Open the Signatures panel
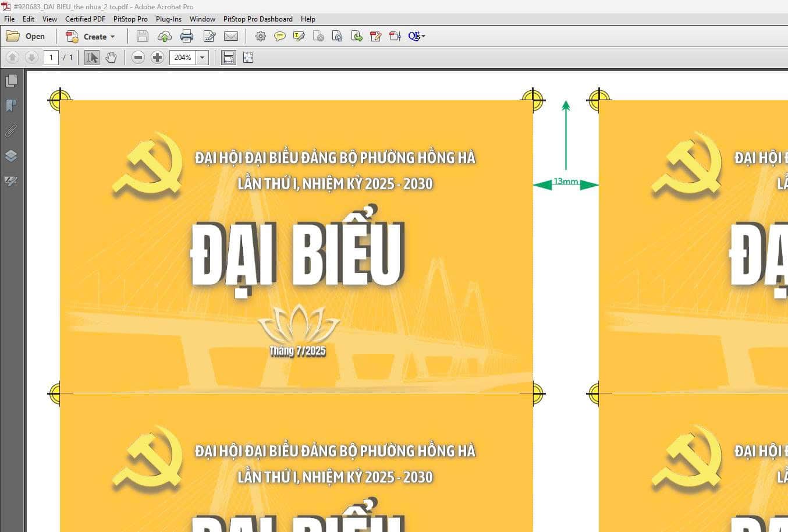Image resolution: width=788 pixels, height=532 pixels. click(11, 181)
